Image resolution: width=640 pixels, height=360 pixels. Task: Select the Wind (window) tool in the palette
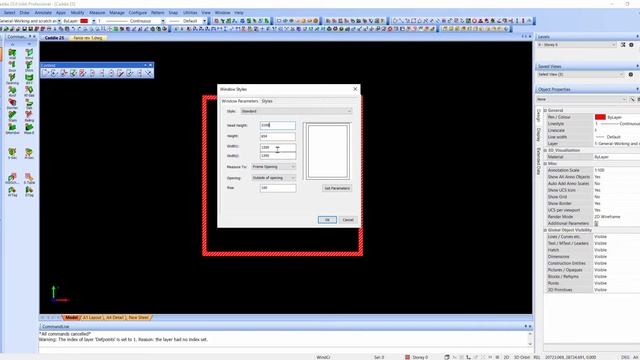pyautogui.click(x=29, y=53)
